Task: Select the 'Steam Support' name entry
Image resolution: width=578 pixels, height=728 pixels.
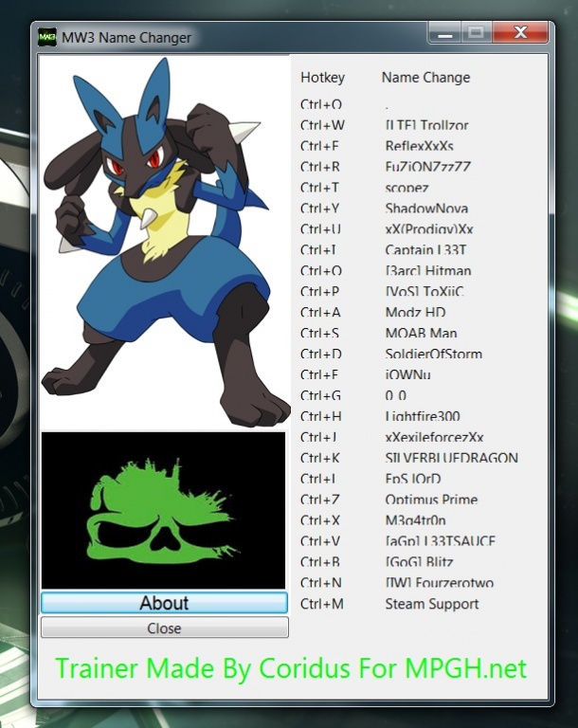Action: point(432,604)
